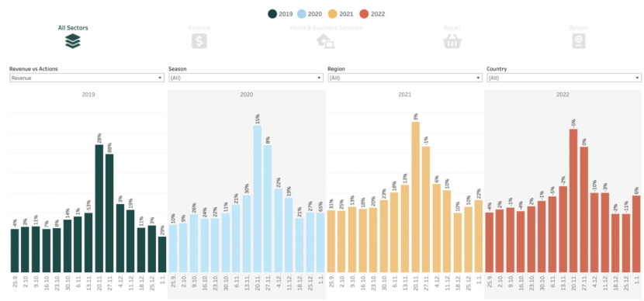The width and height of the screenshot is (644, 301).
Task: Select the 2020 peak bar labeled 15%
Action: click(257, 199)
